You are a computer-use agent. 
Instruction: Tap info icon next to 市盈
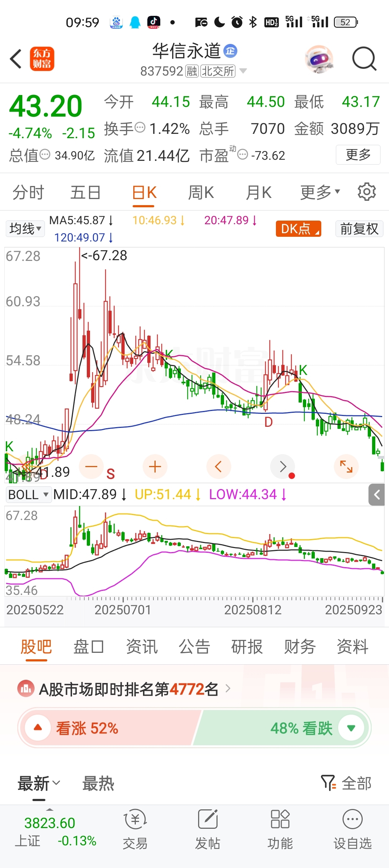point(243,155)
